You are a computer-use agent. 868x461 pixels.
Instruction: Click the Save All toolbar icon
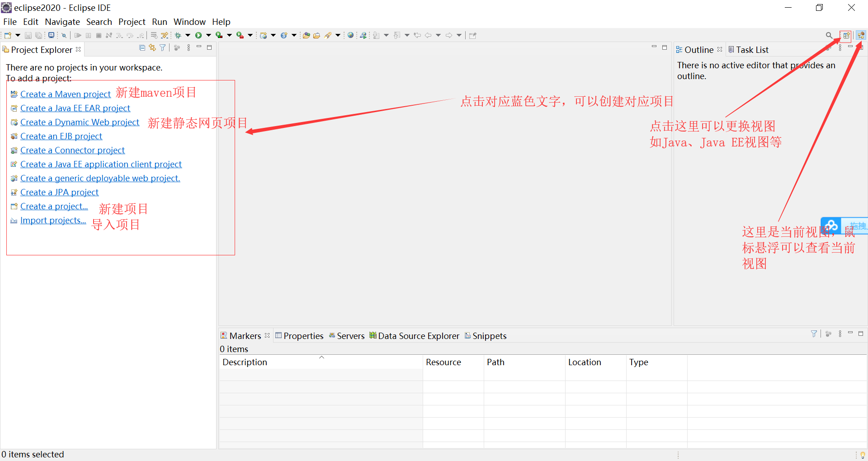coord(39,35)
